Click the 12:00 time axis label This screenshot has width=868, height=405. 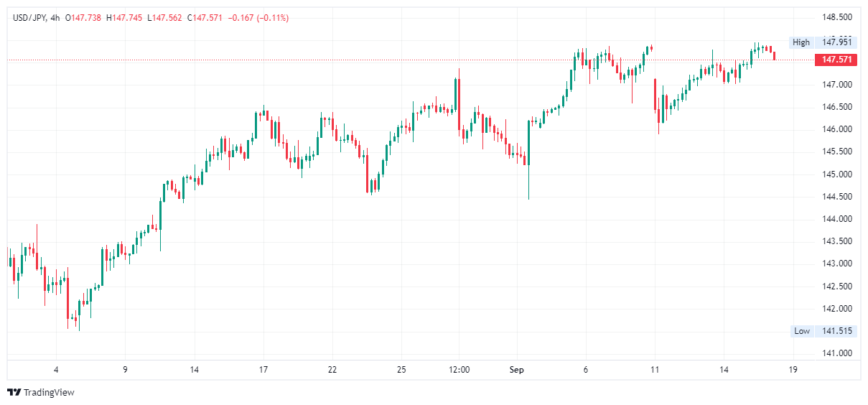[459, 370]
